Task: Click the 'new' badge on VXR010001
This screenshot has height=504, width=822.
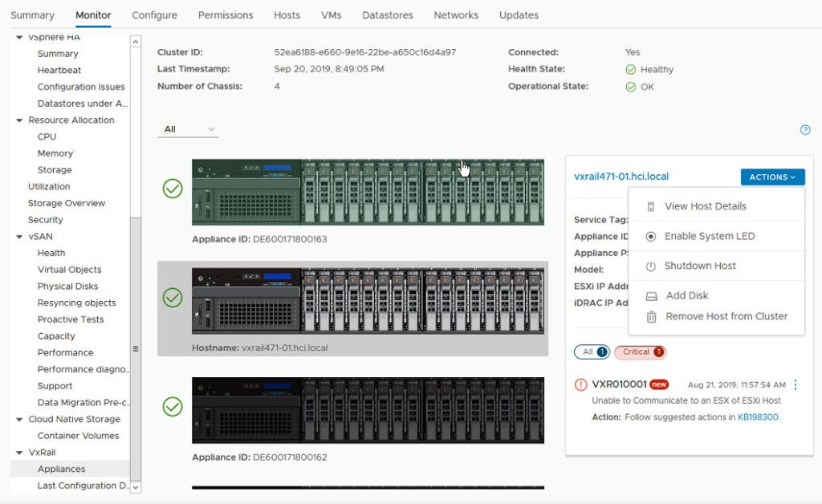Action: tap(659, 384)
